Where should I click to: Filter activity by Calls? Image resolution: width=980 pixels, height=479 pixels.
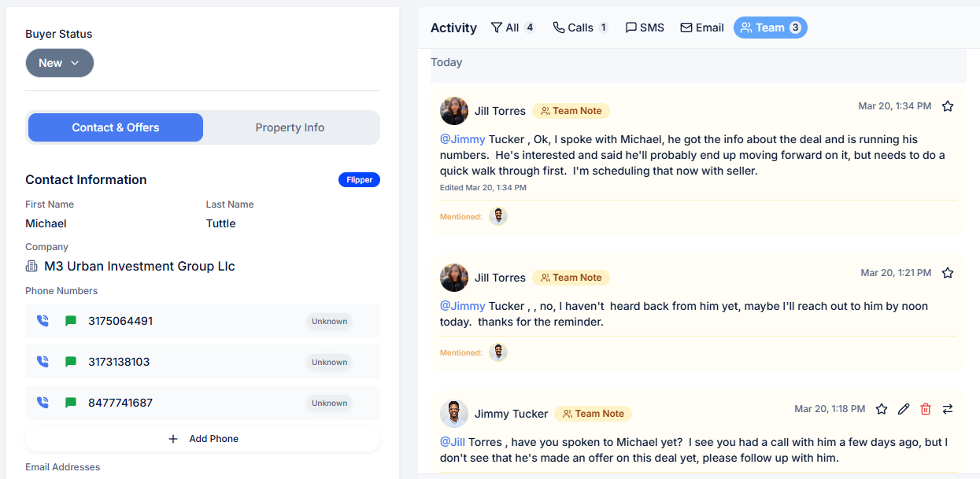[580, 28]
